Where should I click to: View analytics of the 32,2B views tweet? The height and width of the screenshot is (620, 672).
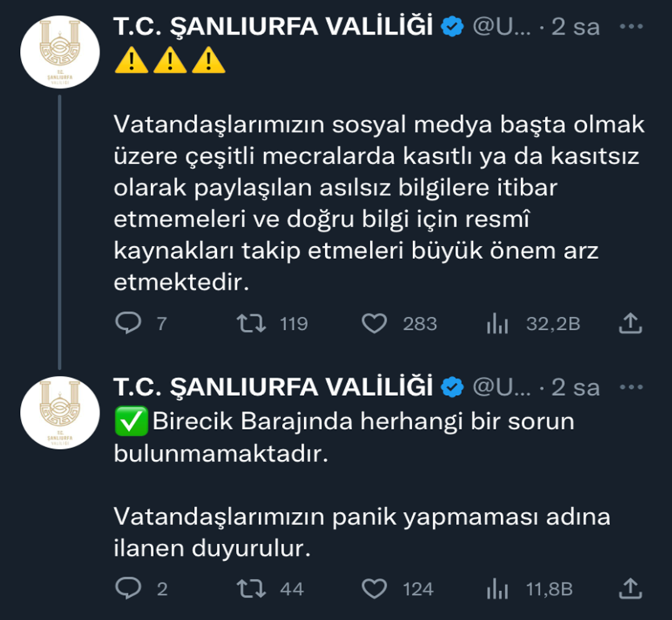496,323
